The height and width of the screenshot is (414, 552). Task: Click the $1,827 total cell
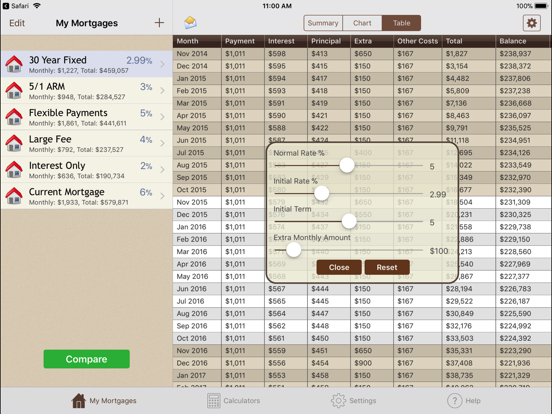(468, 54)
